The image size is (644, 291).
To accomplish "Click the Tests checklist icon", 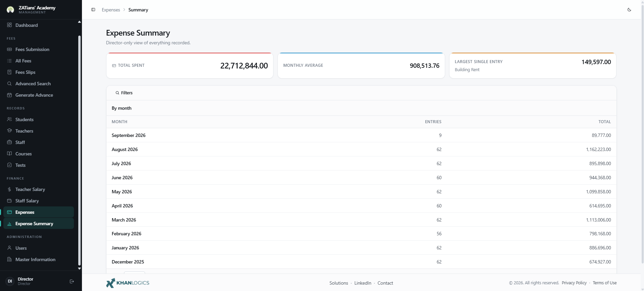I will pyautogui.click(x=9, y=165).
